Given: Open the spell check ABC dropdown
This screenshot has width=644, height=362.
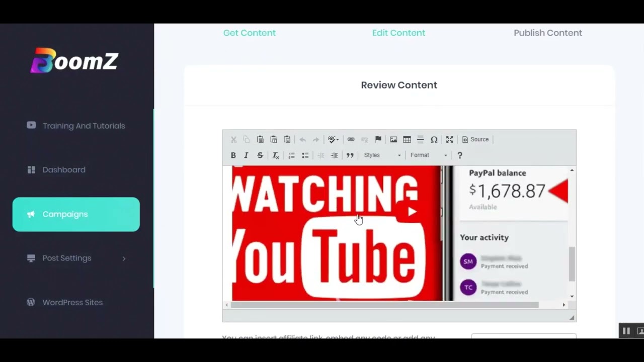Looking at the screenshot, I should click(x=333, y=139).
